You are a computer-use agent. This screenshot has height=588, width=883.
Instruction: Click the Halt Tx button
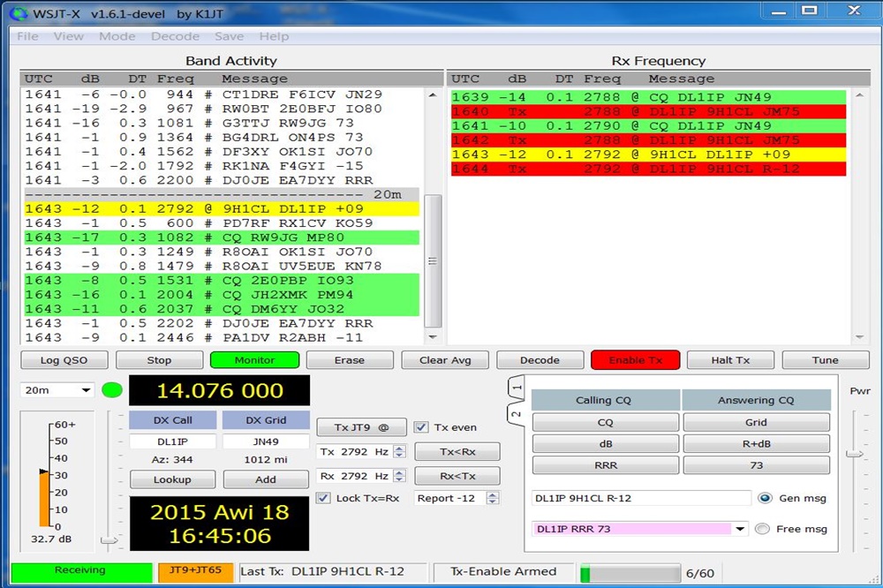730,360
